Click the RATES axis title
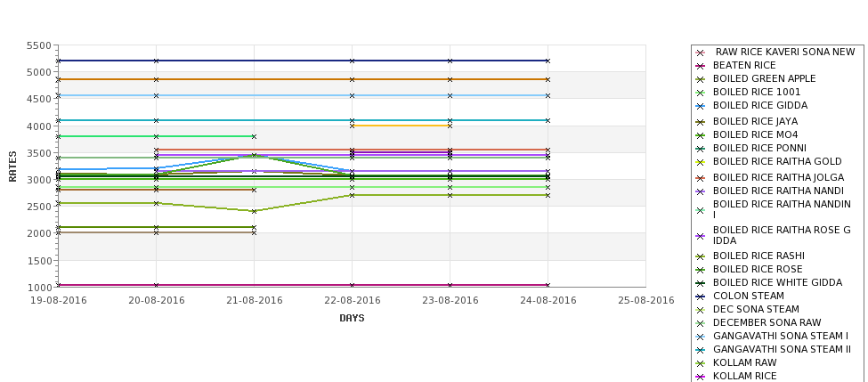The image size is (868, 382). click(12, 167)
